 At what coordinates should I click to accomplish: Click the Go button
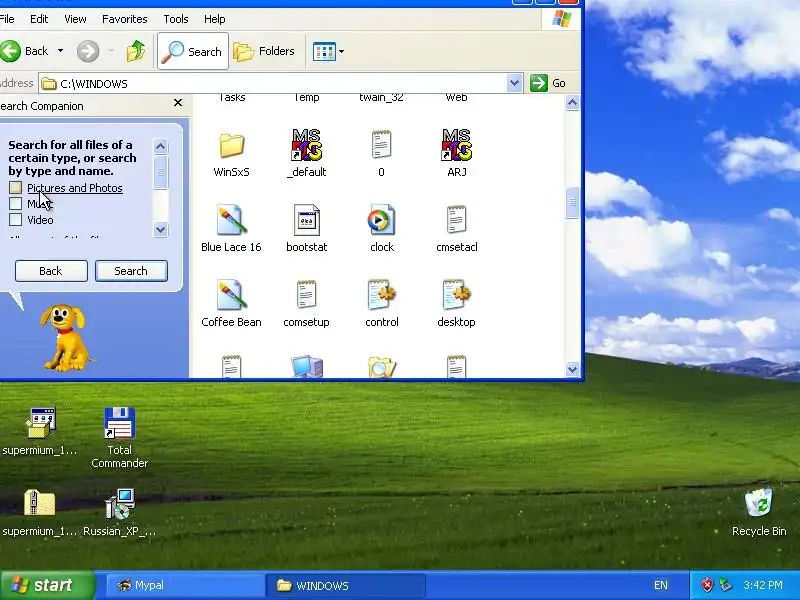click(x=547, y=83)
